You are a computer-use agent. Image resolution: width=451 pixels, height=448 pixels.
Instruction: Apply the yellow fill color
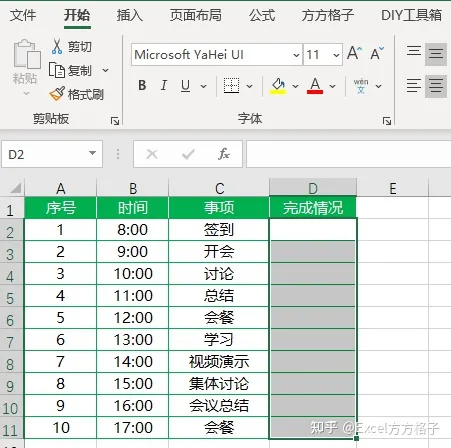(x=278, y=86)
